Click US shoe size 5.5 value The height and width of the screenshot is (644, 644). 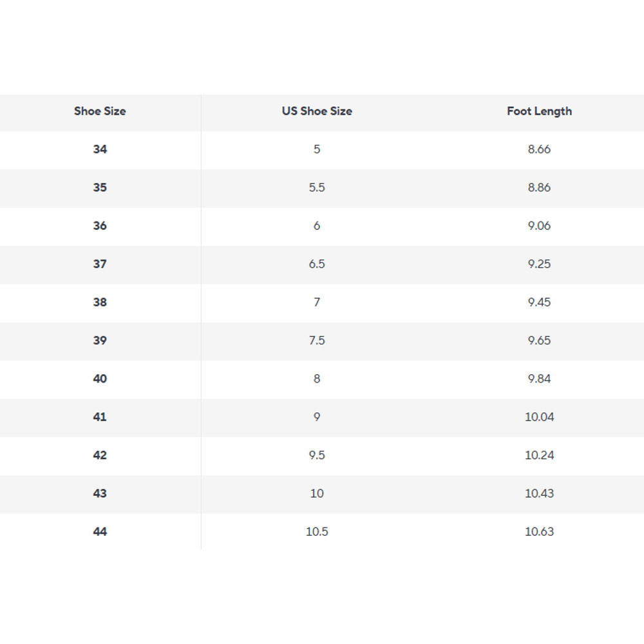[x=317, y=187]
